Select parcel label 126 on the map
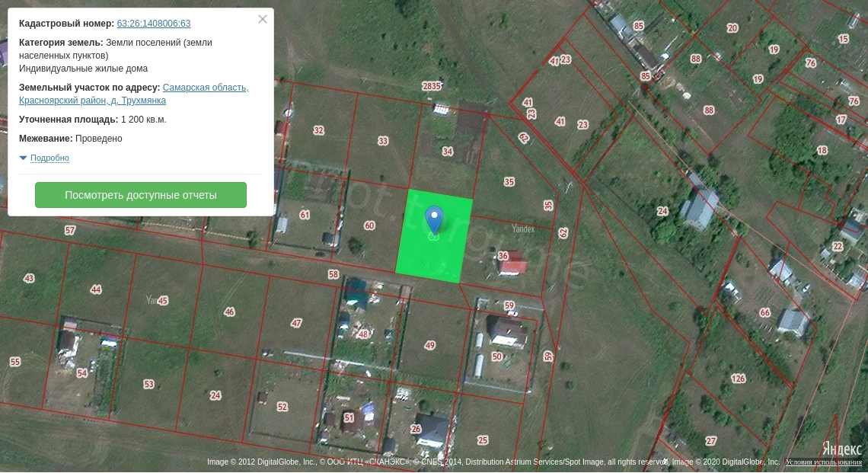 click(x=738, y=379)
